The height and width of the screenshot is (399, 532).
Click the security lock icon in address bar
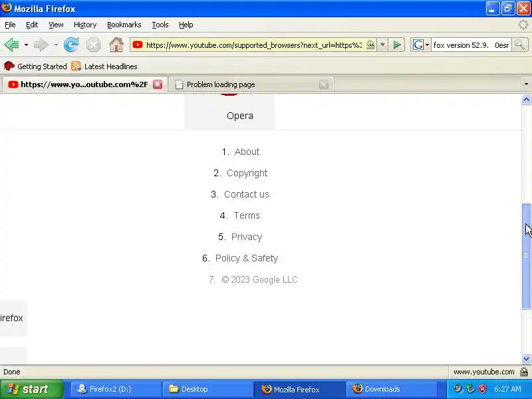pyautogui.click(x=370, y=45)
